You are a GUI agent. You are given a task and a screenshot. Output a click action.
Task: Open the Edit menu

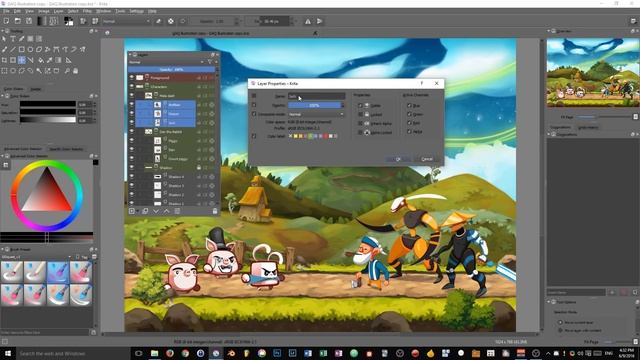(18, 11)
